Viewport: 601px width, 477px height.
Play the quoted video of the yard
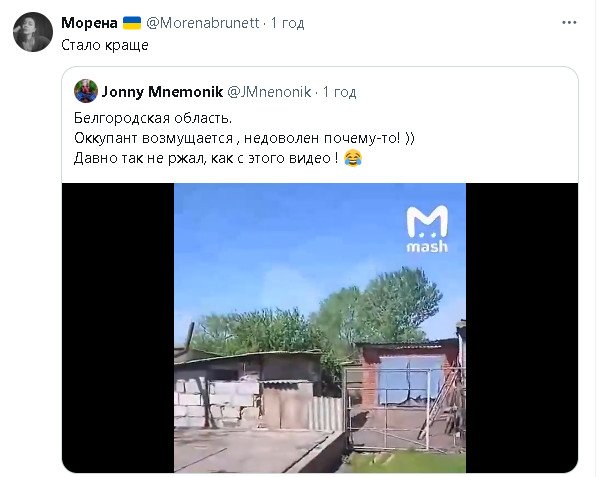pos(320,328)
